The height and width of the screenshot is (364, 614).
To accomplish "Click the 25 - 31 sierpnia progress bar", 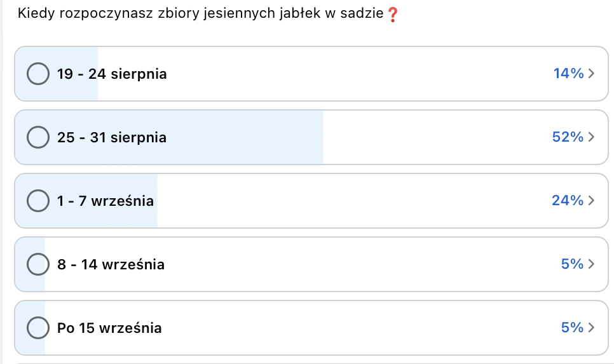I will (169, 137).
